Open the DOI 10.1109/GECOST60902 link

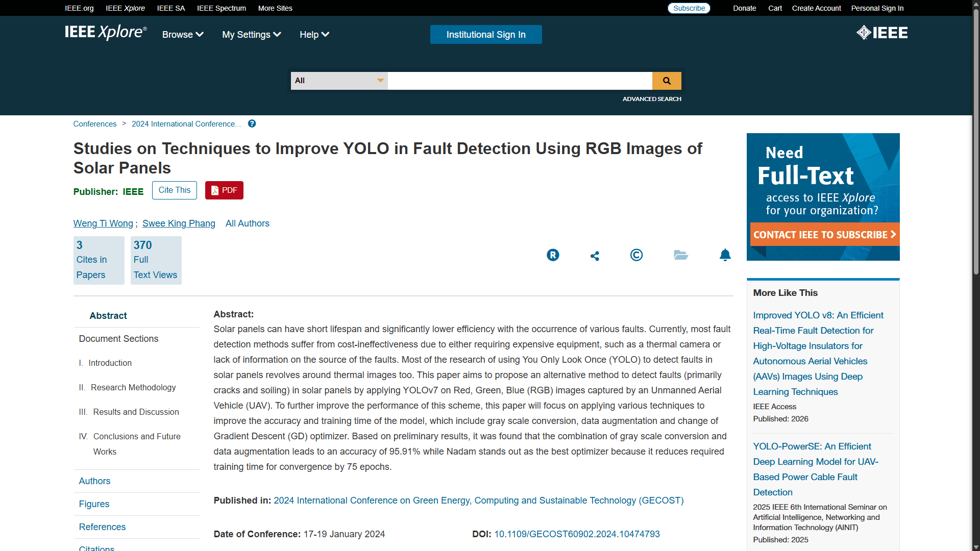click(x=577, y=534)
